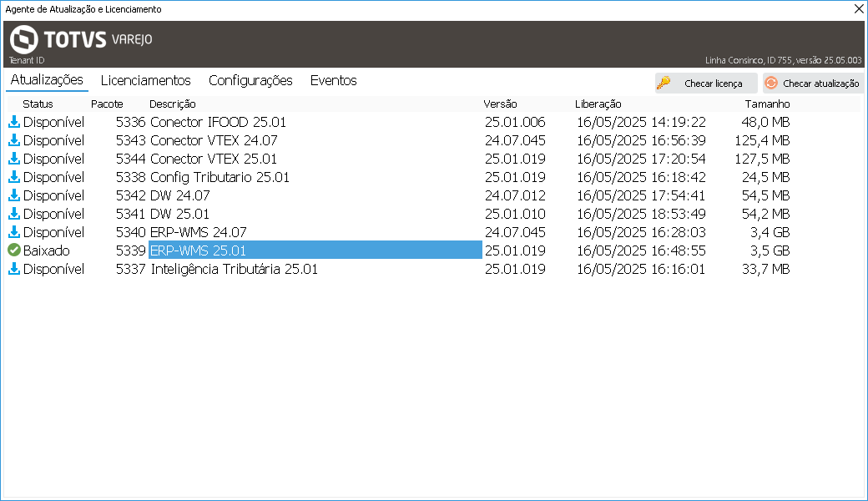Click release date 16/05/2025 18:53:49
Screen dimensions: 868x501
[641, 213]
